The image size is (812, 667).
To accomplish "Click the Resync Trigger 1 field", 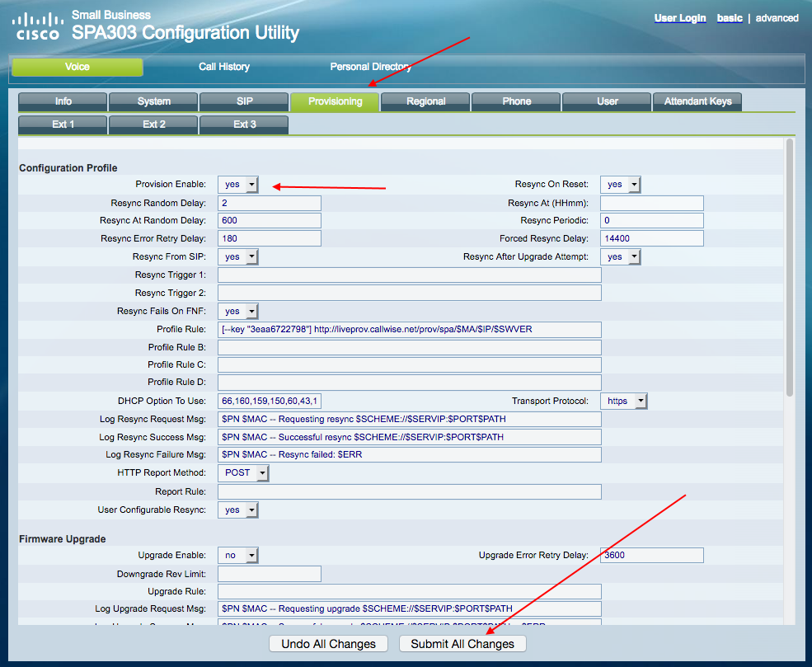I will coord(409,275).
